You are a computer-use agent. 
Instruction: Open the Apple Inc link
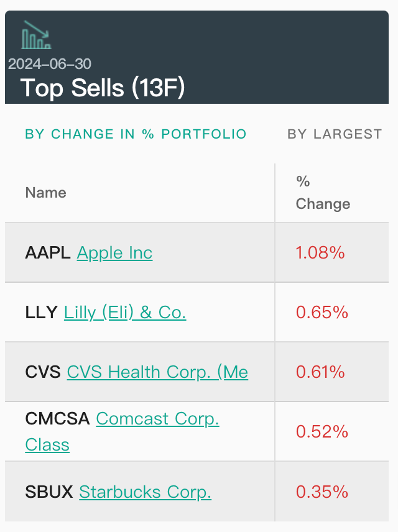(114, 253)
